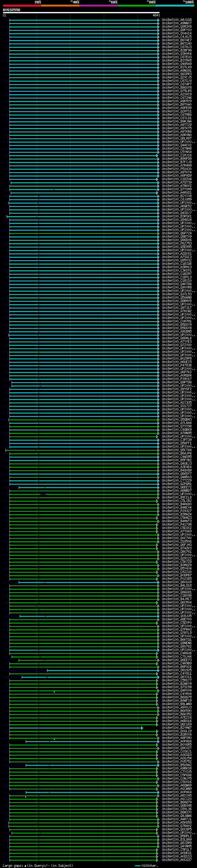Select the UniRef100_C5YNS4 label
197x868 pixels.
pos(177,152)
